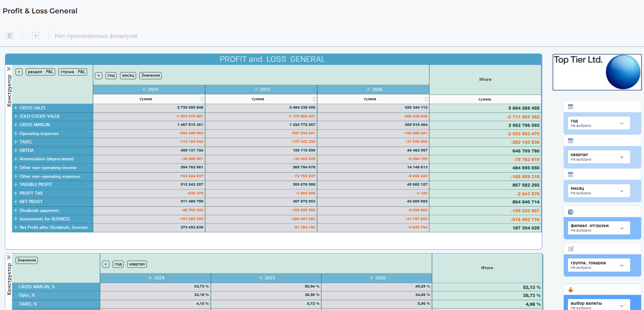Open the квартал filter dropdown

[599, 157]
